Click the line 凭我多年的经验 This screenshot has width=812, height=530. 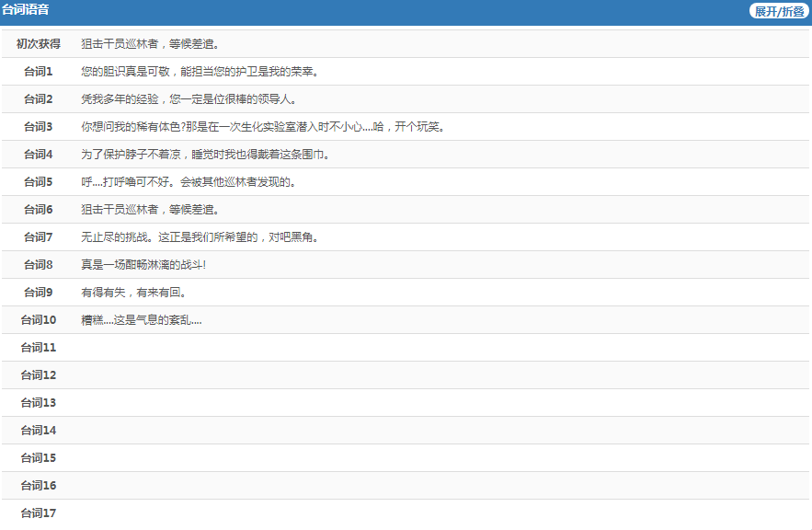coord(189,99)
